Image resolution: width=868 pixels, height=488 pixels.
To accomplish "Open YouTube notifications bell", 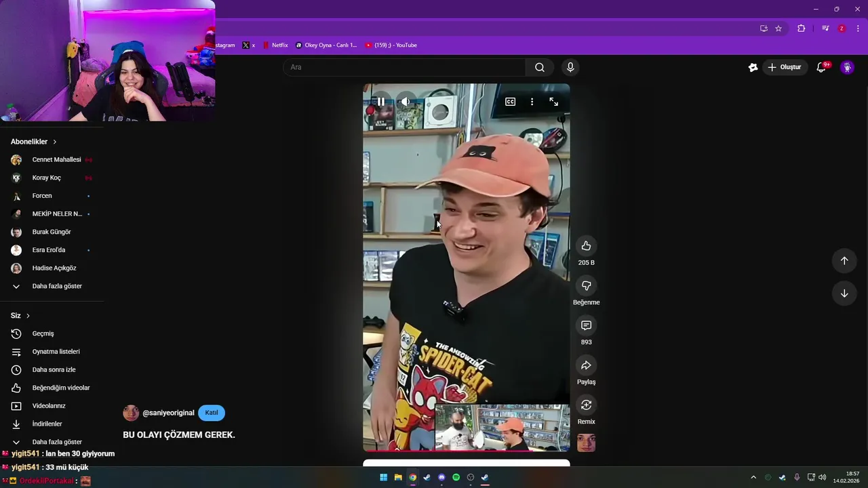I will [x=821, y=67].
